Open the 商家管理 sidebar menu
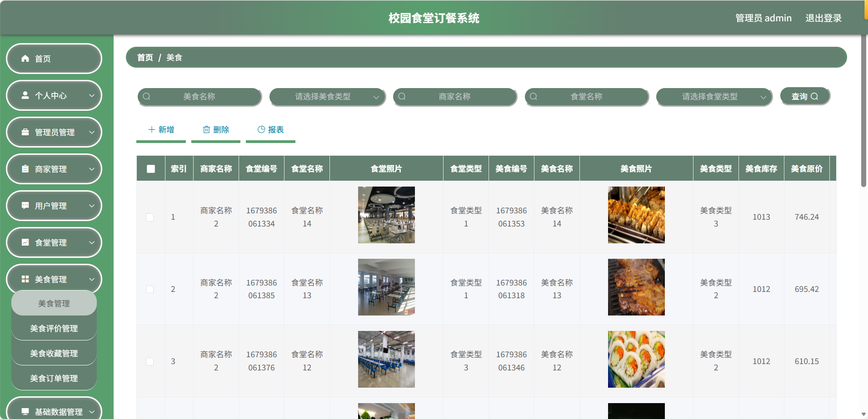 click(54, 169)
